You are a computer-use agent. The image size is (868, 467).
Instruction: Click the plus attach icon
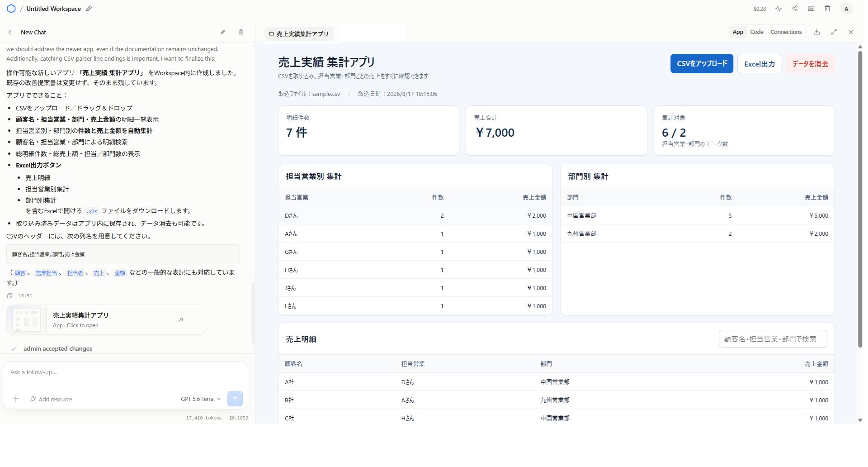(16, 399)
